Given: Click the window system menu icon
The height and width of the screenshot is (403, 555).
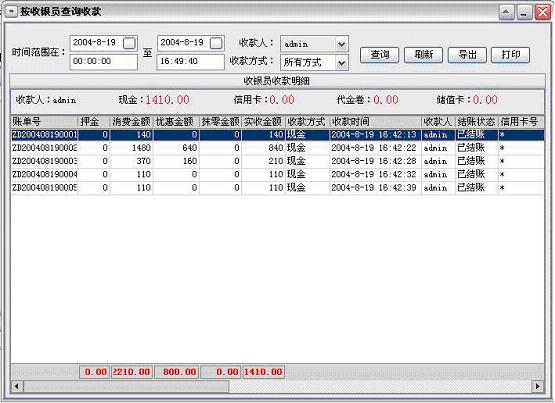Looking at the screenshot, I should point(11,12).
